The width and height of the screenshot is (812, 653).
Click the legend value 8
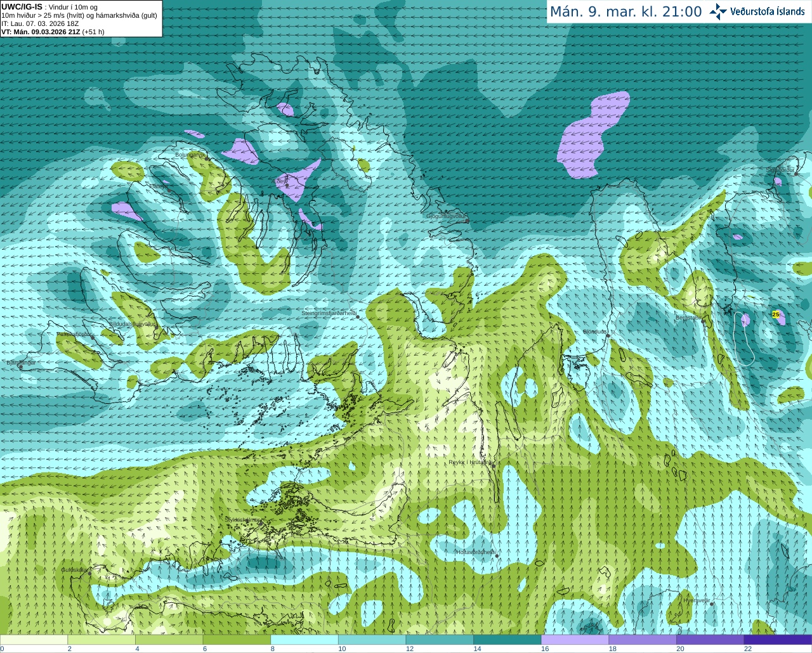[273, 649]
